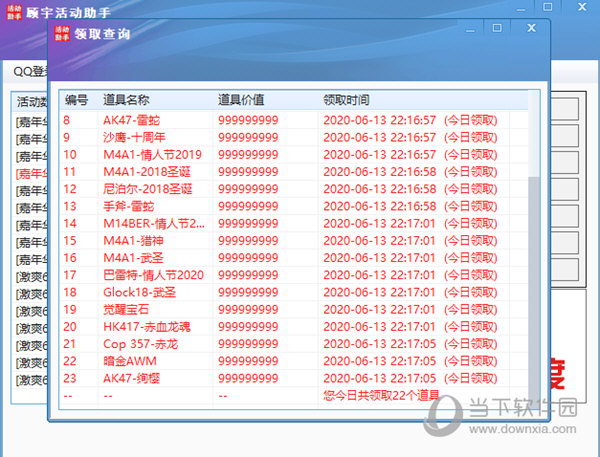Image resolution: width=600 pixels, height=457 pixels.
Task: Select row AK47-绚樱
Action: 294,379
